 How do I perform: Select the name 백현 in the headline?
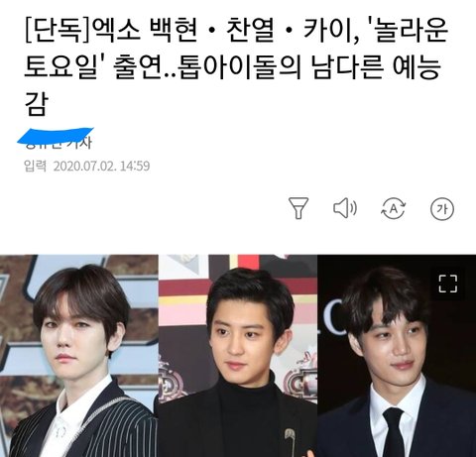(x=174, y=31)
